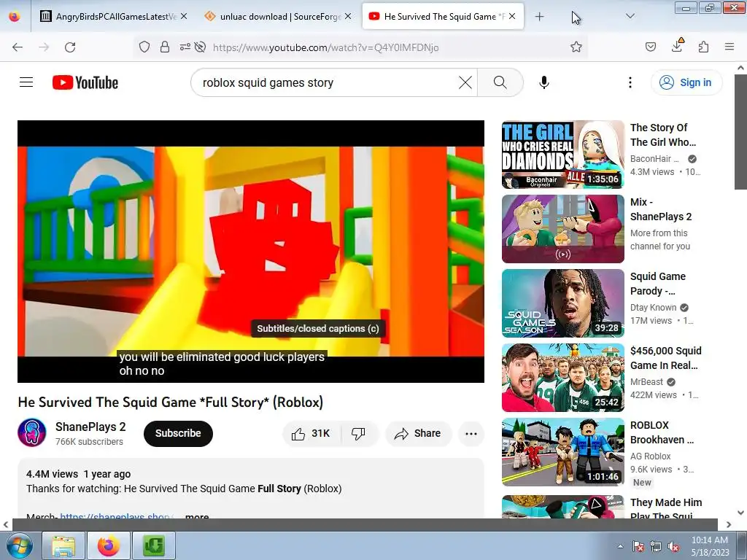Like the video with thumbs up
This screenshot has width=747, height=560.
tap(311, 433)
